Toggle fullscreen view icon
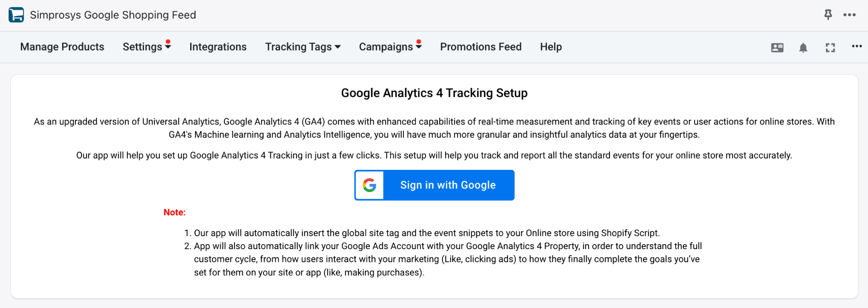Image resolution: width=868 pixels, height=308 pixels. point(830,48)
